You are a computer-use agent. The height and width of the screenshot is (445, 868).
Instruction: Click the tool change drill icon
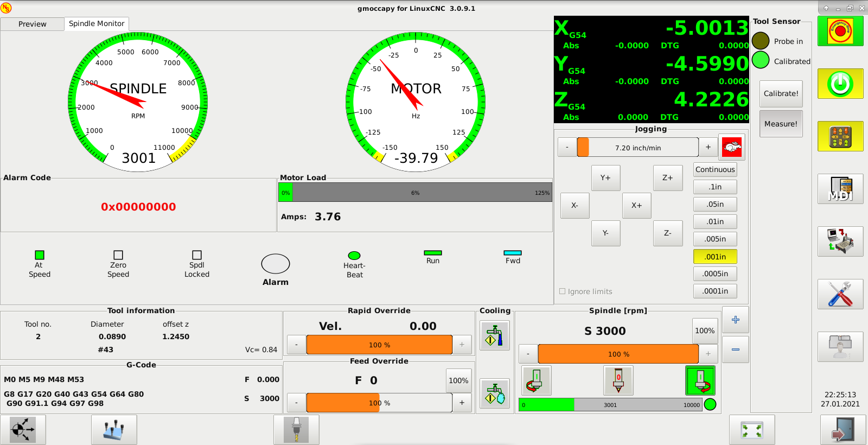(x=296, y=430)
